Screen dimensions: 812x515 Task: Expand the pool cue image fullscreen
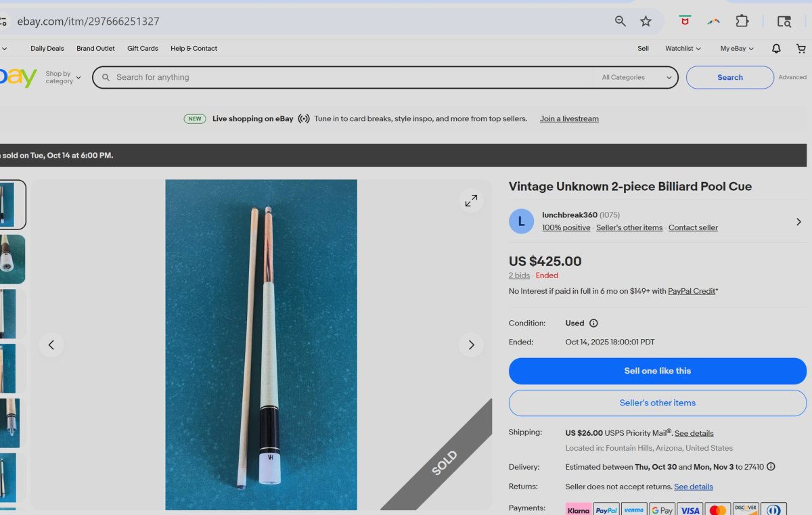471,200
